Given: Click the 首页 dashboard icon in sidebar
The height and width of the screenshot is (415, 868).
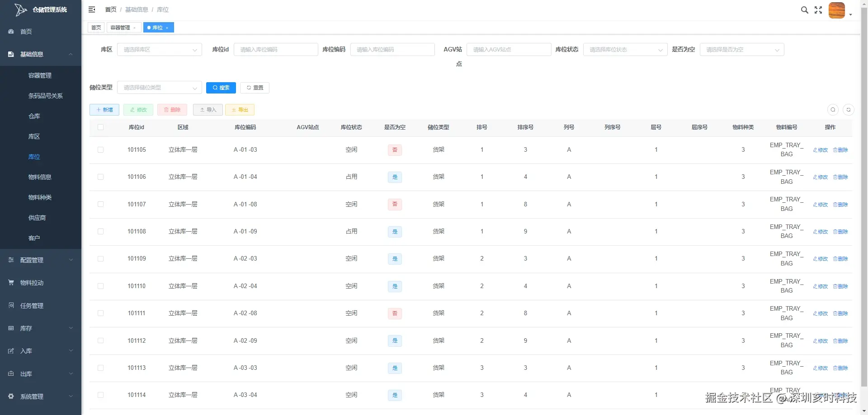Looking at the screenshot, I should pyautogui.click(x=11, y=32).
